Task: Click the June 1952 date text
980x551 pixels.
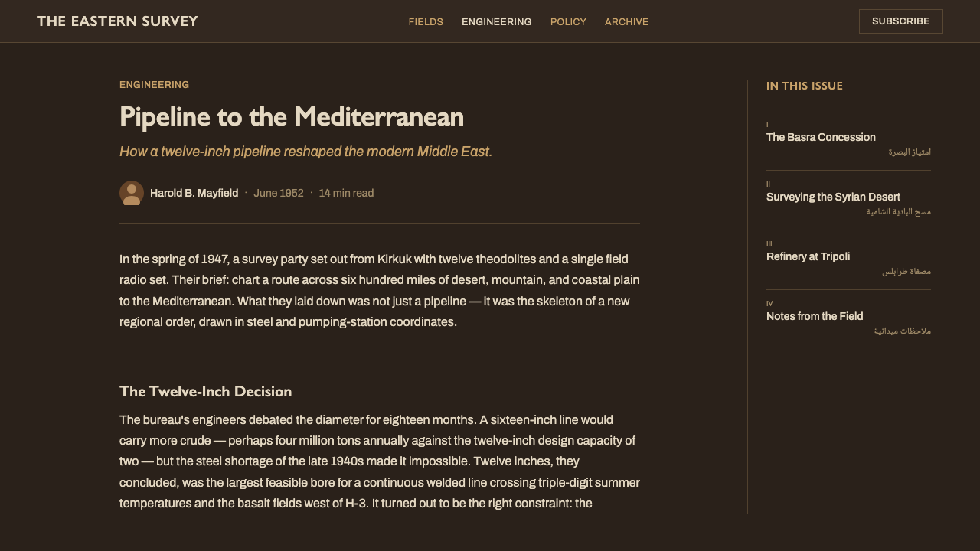Action: (279, 193)
